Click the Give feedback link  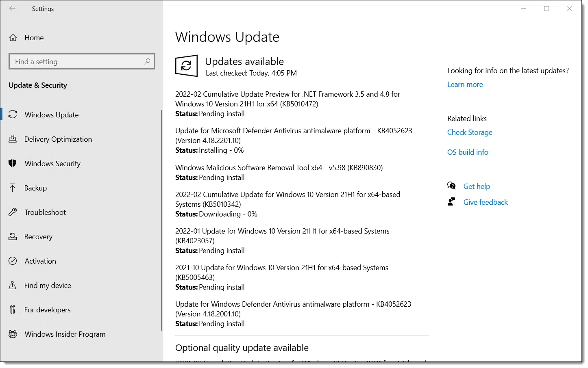[486, 202]
